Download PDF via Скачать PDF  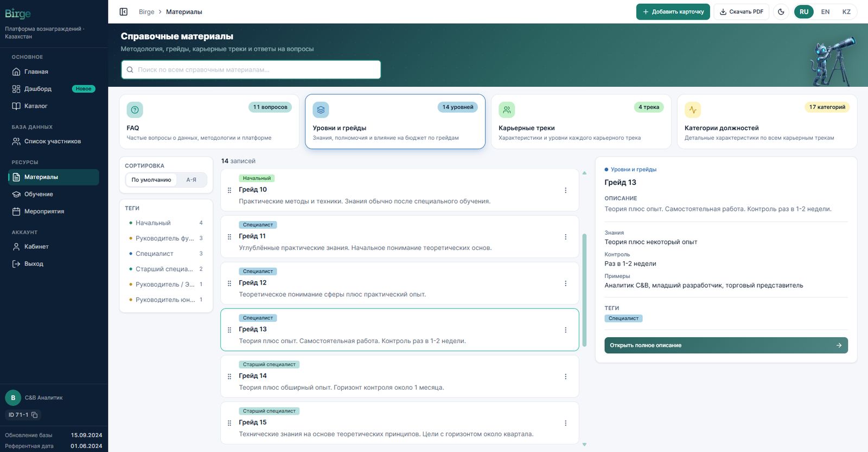(x=741, y=11)
